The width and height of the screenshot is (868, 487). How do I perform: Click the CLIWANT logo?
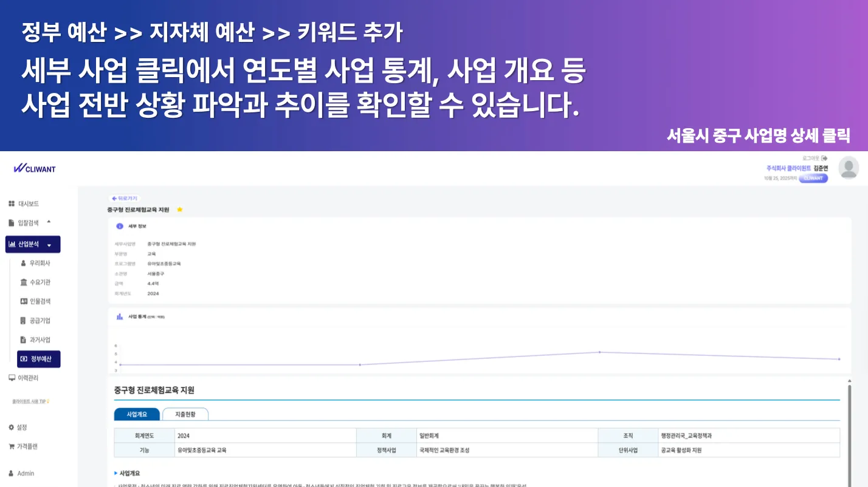35,169
